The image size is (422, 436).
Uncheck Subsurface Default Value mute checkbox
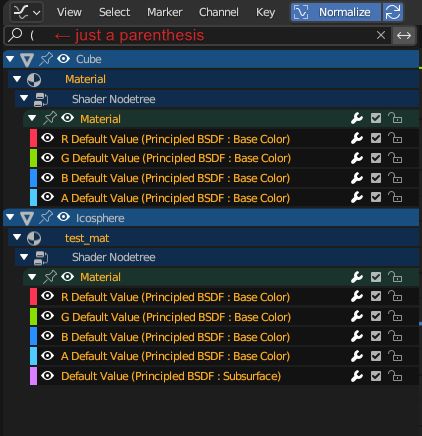pos(376,376)
